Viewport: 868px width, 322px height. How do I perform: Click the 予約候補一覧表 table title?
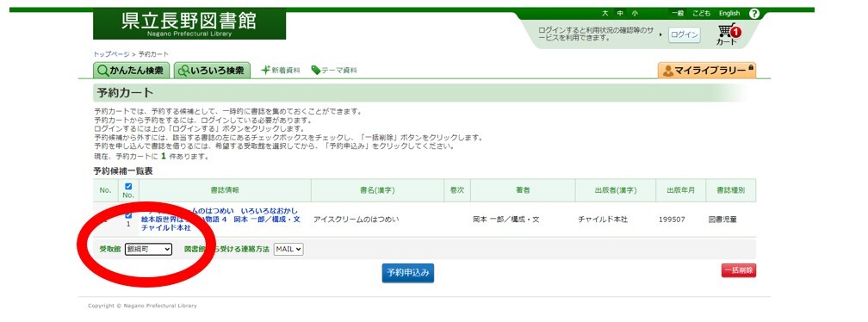pos(123,171)
